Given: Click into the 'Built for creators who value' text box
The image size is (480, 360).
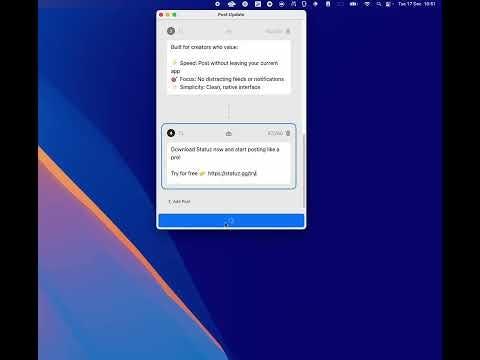Looking at the screenshot, I should [229, 67].
